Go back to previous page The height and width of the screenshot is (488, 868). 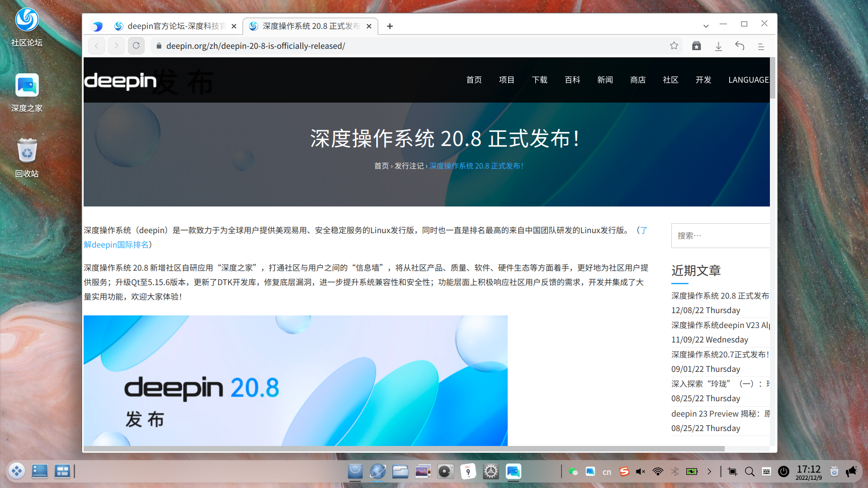point(96,46)
